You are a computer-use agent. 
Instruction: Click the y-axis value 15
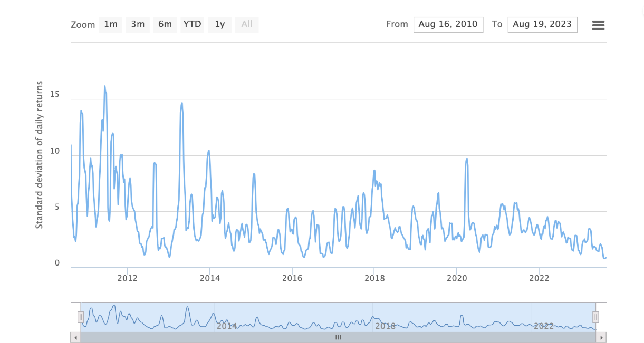(55, 95)
